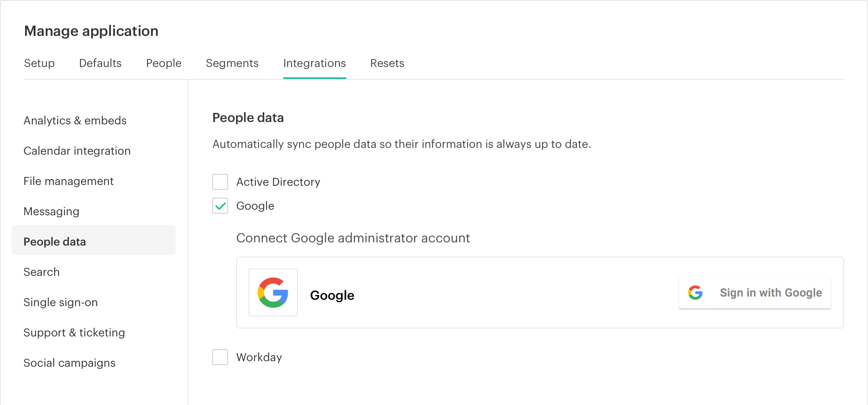Select the Resets tab

[x=387, y=63]
